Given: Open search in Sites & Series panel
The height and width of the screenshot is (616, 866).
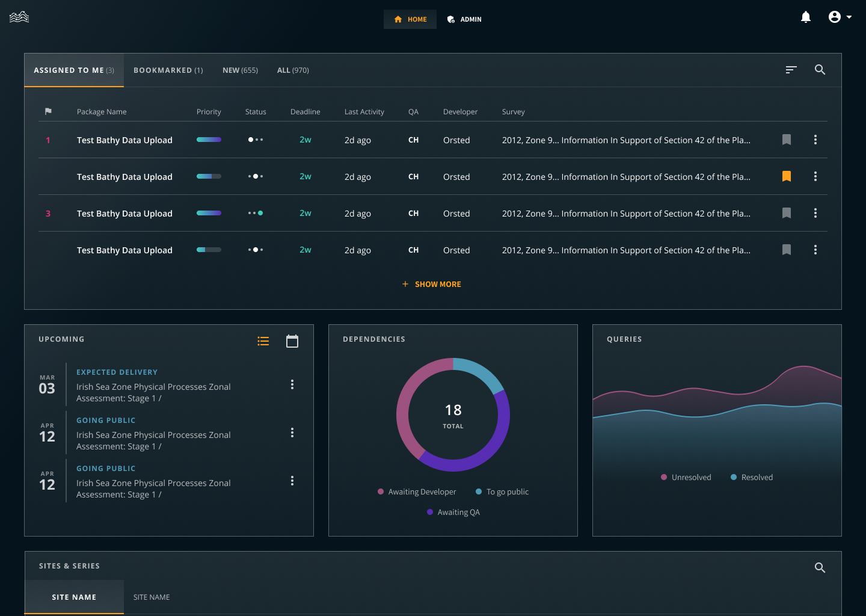Looking at the screenshot, I should [820, 567].
